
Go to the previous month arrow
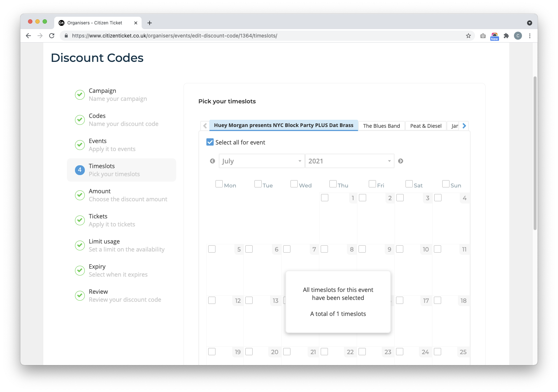(213, 161)
